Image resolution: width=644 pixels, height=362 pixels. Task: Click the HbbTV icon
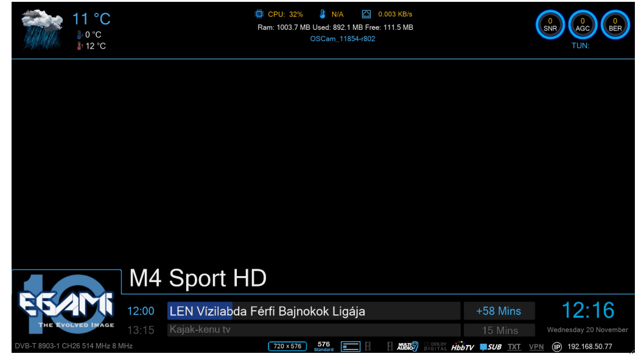[463, 346]
